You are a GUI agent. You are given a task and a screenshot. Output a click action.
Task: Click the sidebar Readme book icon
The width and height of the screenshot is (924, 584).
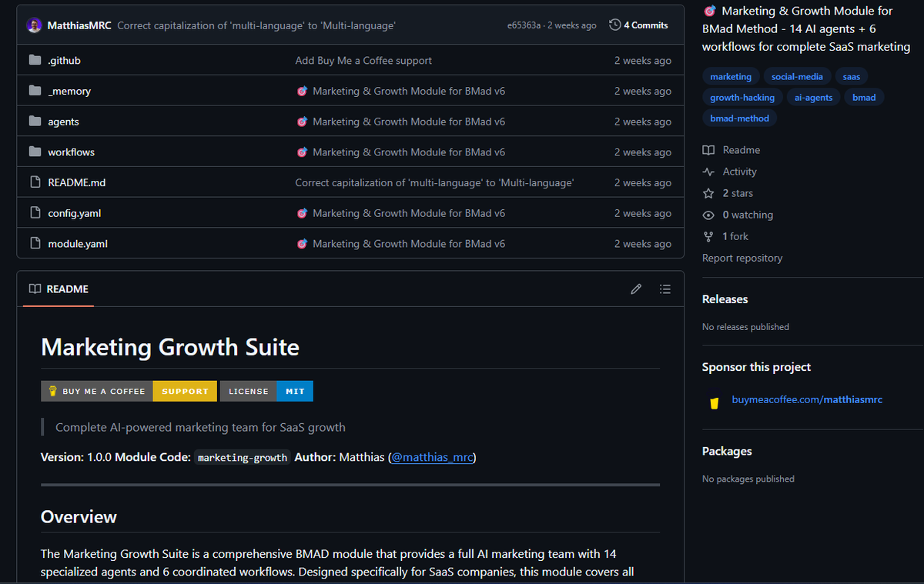click(x=709, y=150)
